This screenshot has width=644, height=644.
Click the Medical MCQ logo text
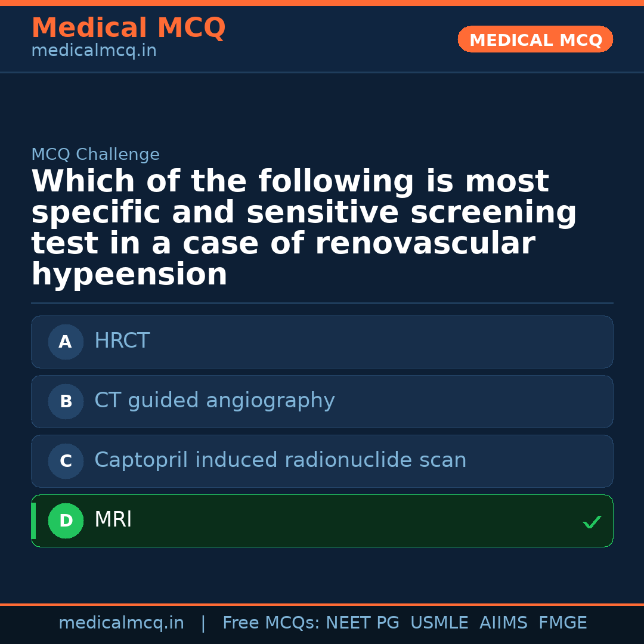pos(128,28)
